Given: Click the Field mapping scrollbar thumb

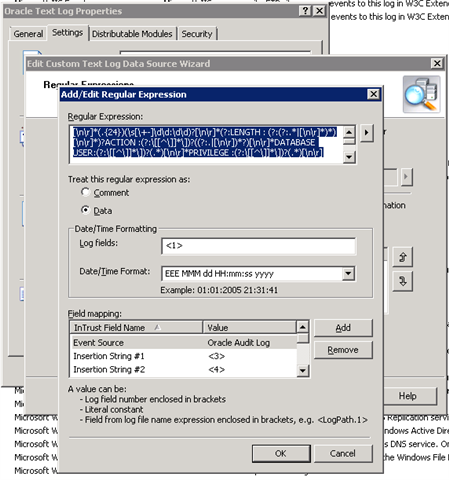Looking at the screenshot, I should 303,338.
